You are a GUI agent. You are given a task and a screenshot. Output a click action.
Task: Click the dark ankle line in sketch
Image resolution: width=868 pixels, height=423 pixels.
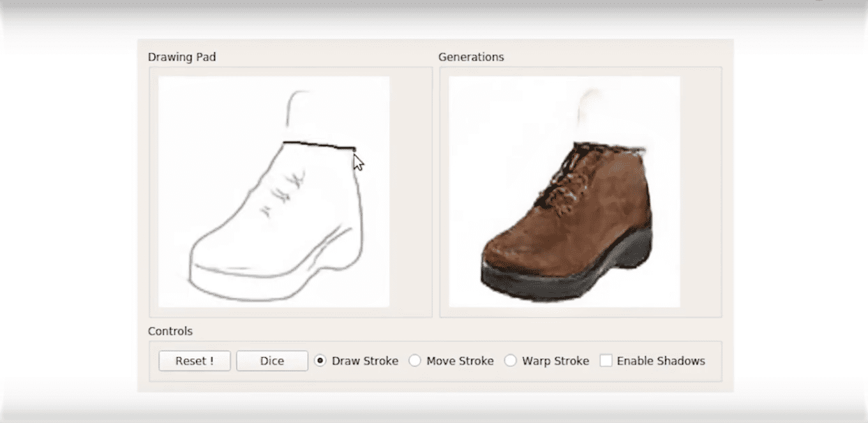pos(318,146)
